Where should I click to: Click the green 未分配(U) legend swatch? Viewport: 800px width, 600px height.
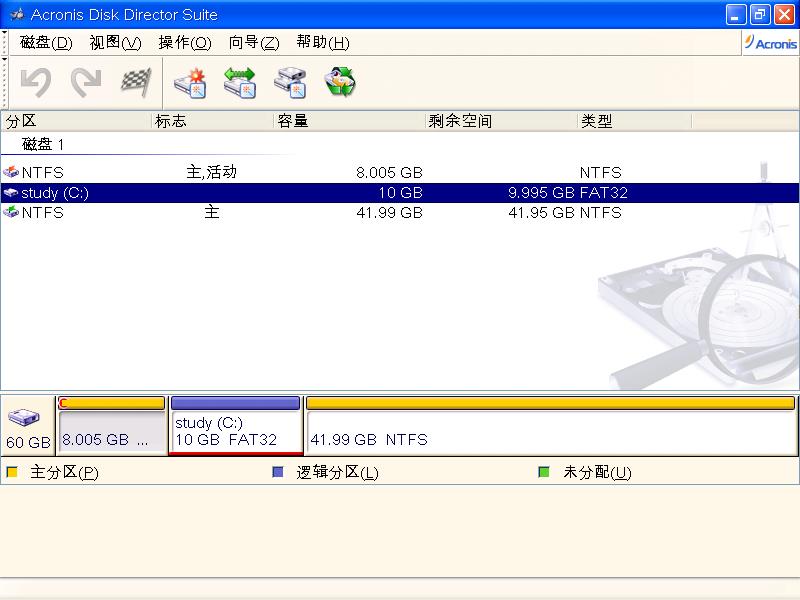(544, 472)
